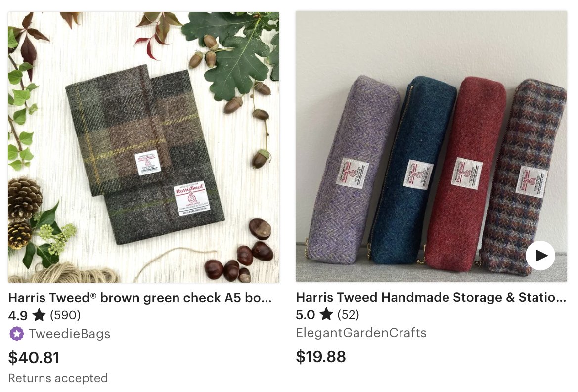Click the $19.88 price
The image size is (578, 392).
tap(321, 356)
